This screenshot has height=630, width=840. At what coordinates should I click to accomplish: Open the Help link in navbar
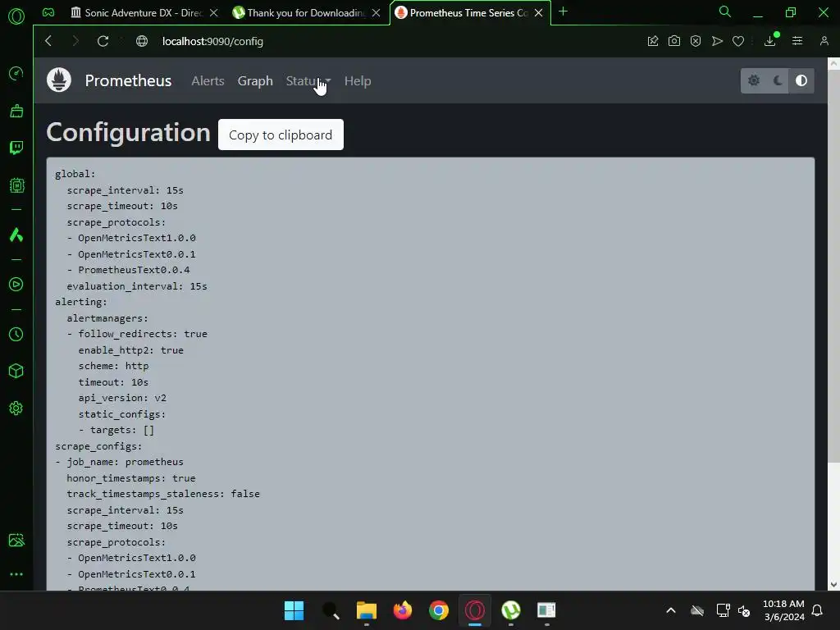[x=358, y=81]
